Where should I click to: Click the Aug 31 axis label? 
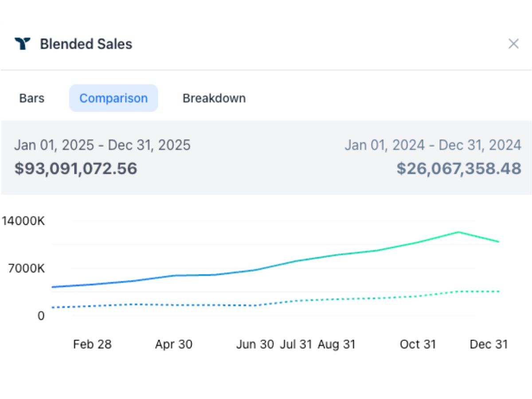click(337, 344)
